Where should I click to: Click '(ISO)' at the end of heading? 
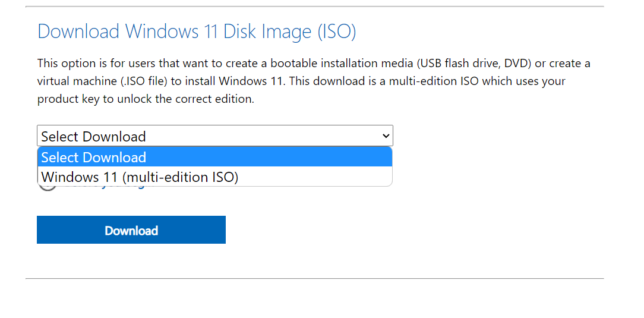click(x=336, y=32)
